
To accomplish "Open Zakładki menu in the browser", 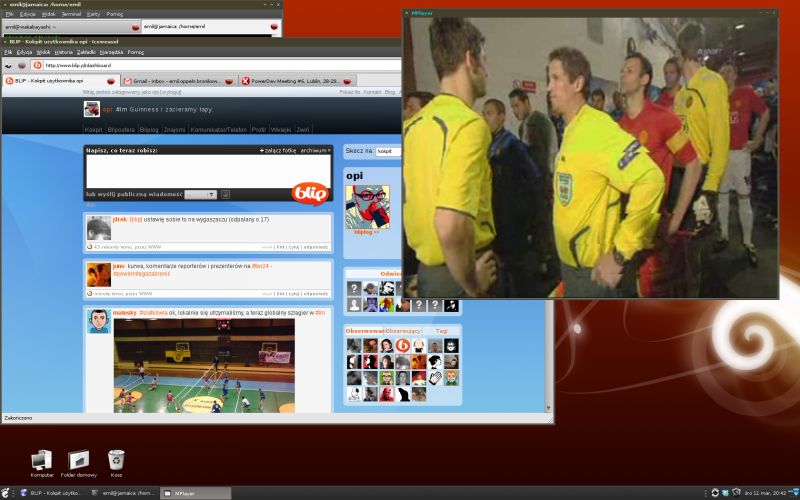I will 86,52.
